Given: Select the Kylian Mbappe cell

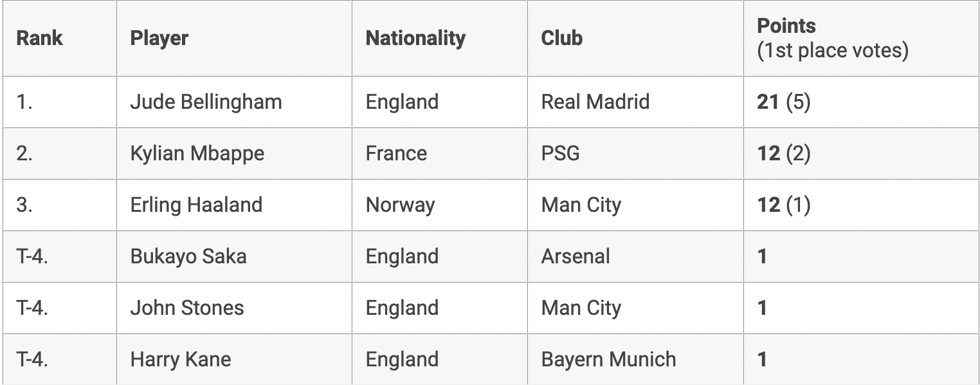Looking at the screenshot, I should coord(197,153).
